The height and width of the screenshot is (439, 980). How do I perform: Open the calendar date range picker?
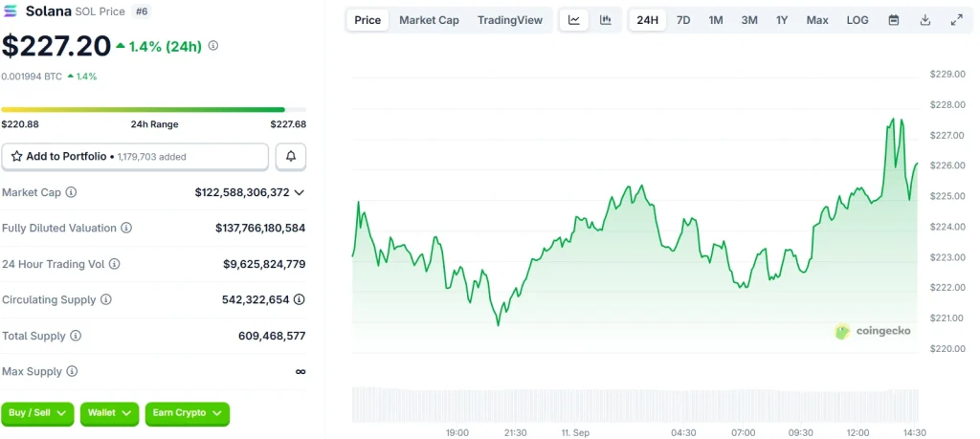pyautogui.click(x=894, y=20)
